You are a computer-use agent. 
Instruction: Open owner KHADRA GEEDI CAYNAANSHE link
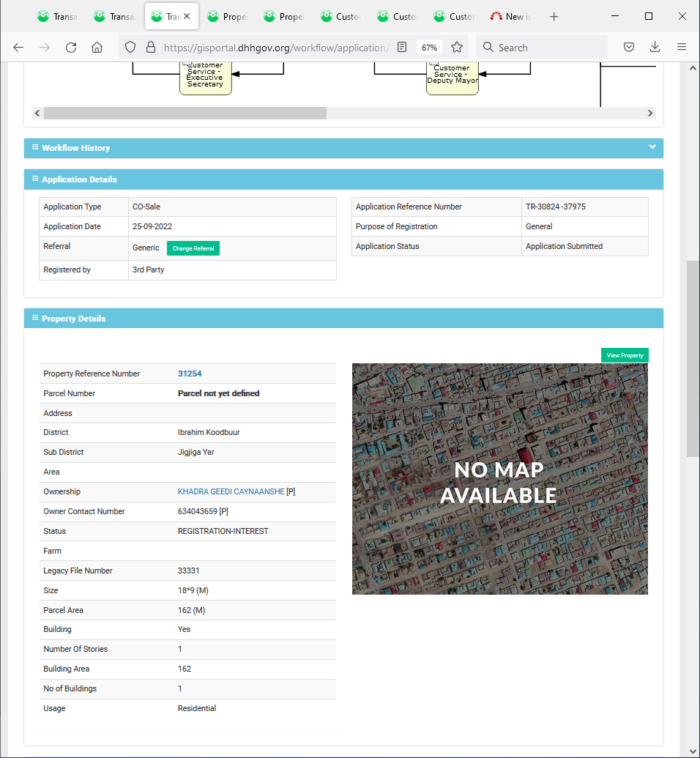pos(231,491)
